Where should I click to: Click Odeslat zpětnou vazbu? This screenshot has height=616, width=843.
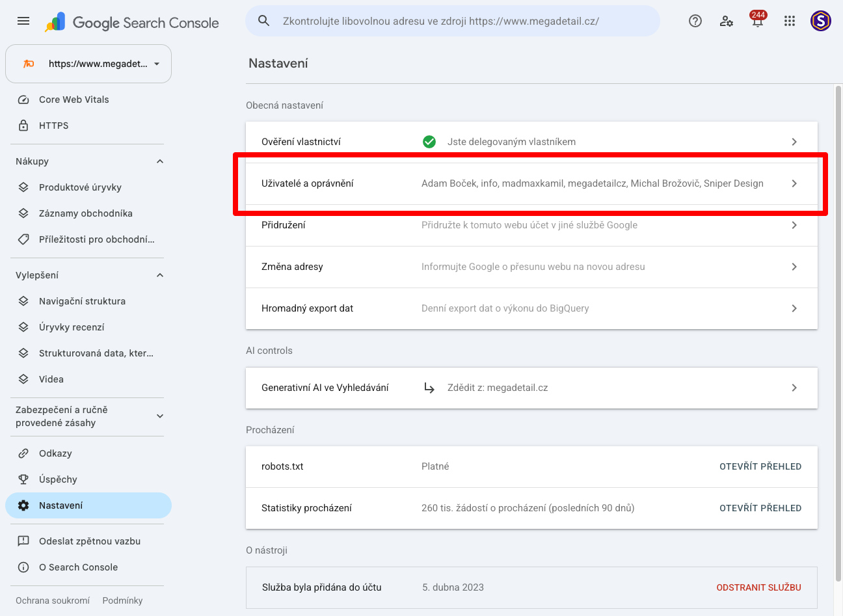(x=88, y=541)
